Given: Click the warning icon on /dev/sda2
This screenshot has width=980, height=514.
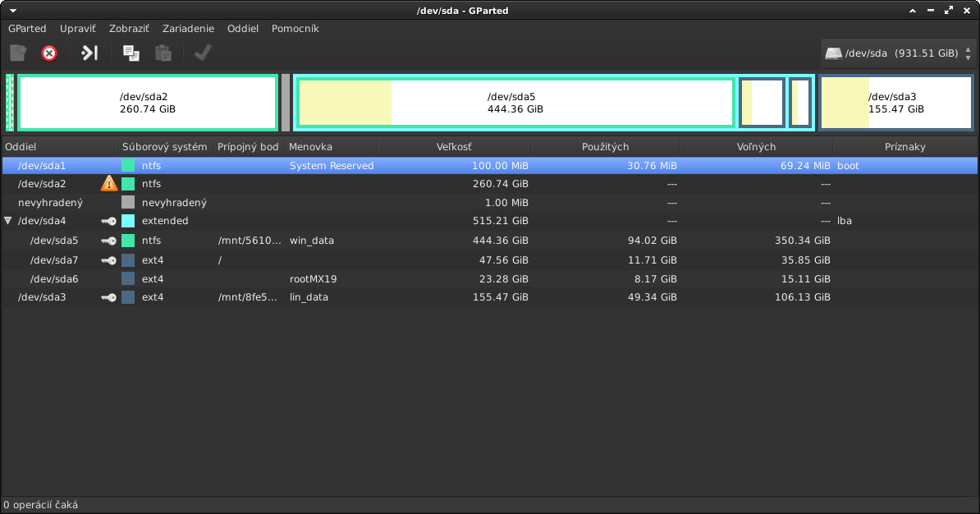Looking at the screenshot, I should point(108,184).
